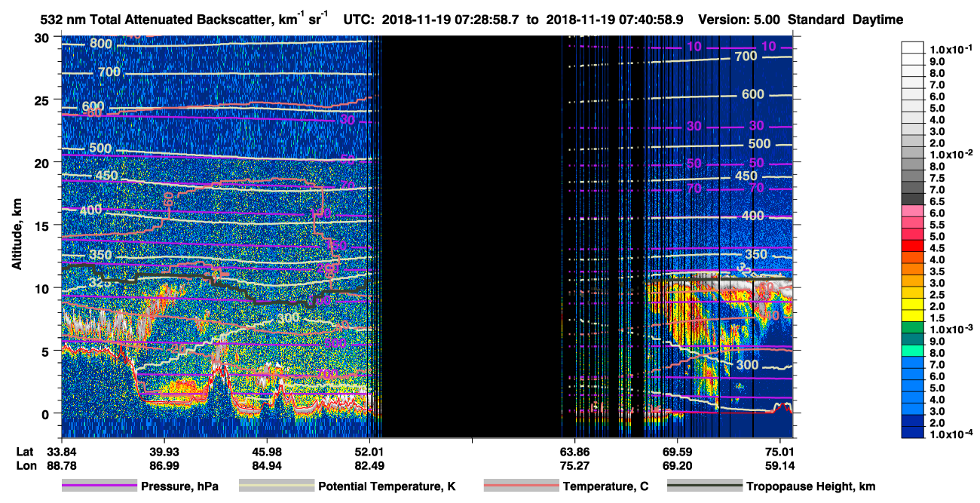Select latitude value 33.84

click(62, 450)
